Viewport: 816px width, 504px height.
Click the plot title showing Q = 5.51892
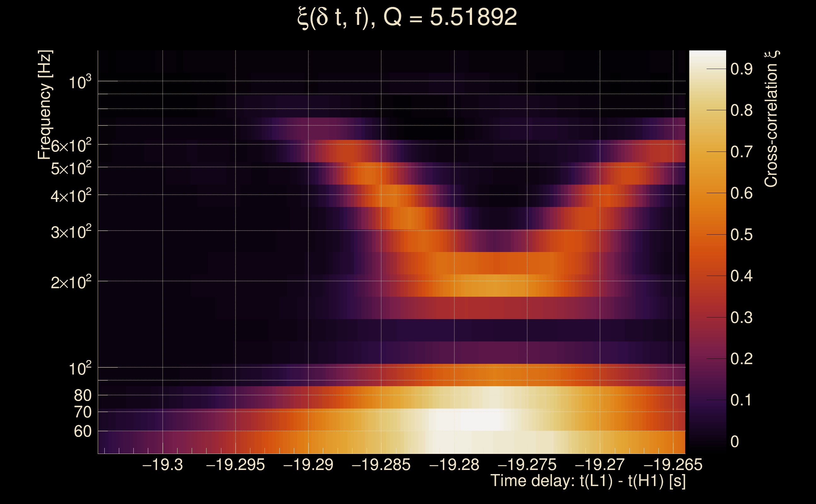(x=407, y=17)
